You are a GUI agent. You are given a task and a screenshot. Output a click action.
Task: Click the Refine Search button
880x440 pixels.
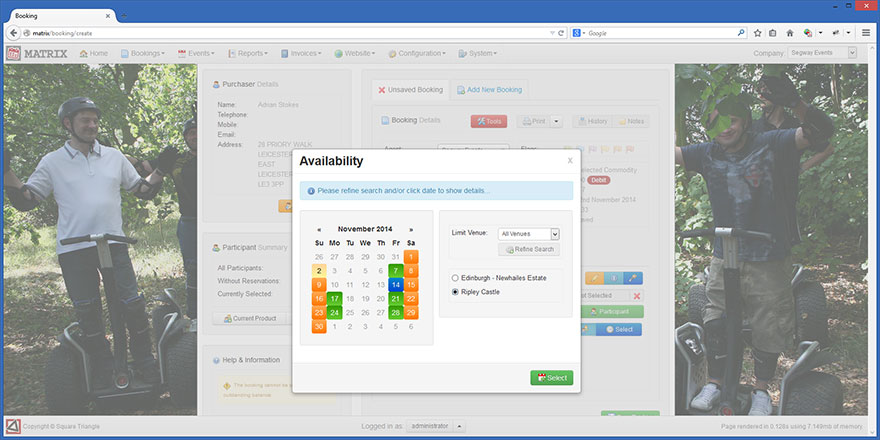(x=529, y=249)
